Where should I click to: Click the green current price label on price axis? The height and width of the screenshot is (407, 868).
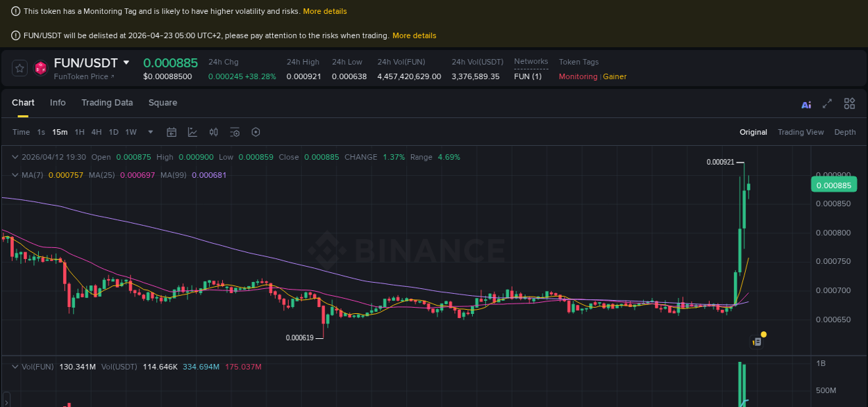(834, 185)
